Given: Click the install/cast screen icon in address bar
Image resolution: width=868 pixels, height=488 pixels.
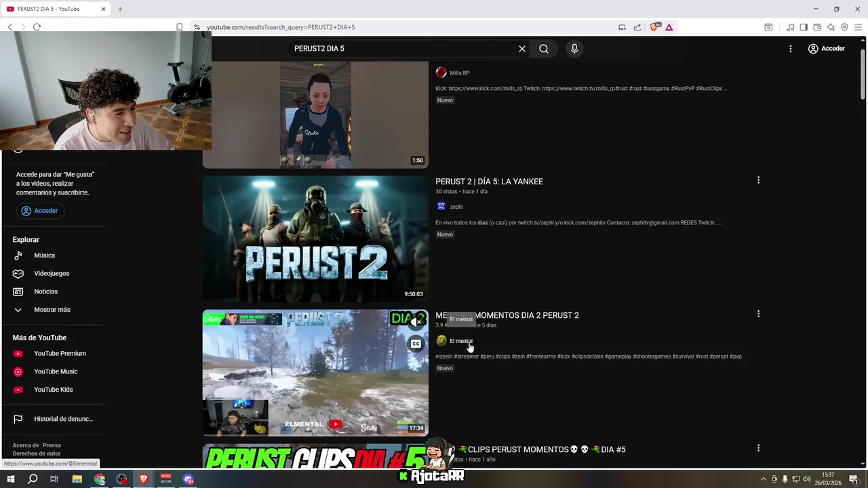Looking at the screenshot, I should point(622,27).
